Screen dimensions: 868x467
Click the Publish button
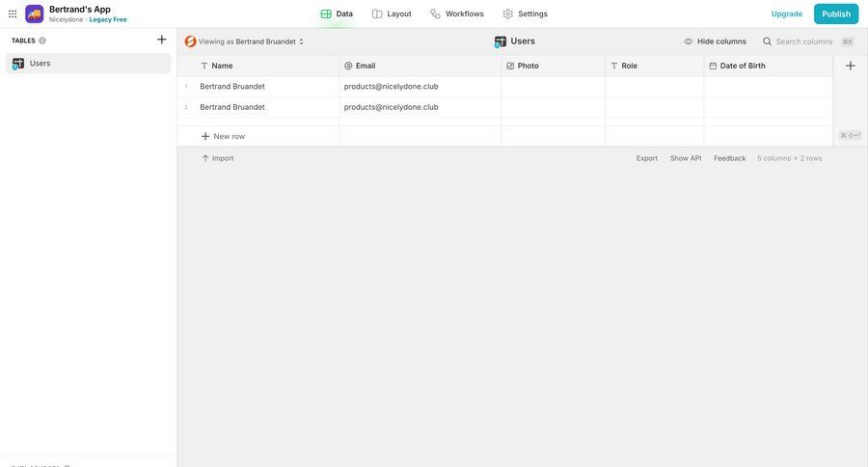coord(835,14)
